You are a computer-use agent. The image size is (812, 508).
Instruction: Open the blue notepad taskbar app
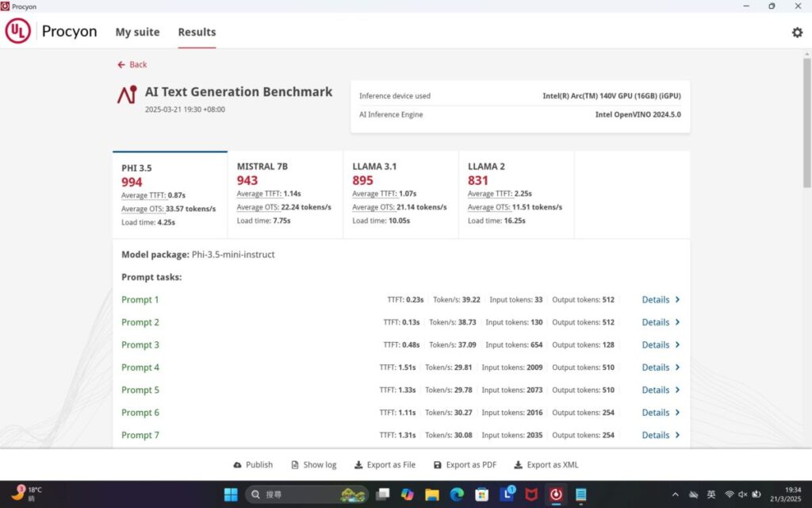[581, 495]
